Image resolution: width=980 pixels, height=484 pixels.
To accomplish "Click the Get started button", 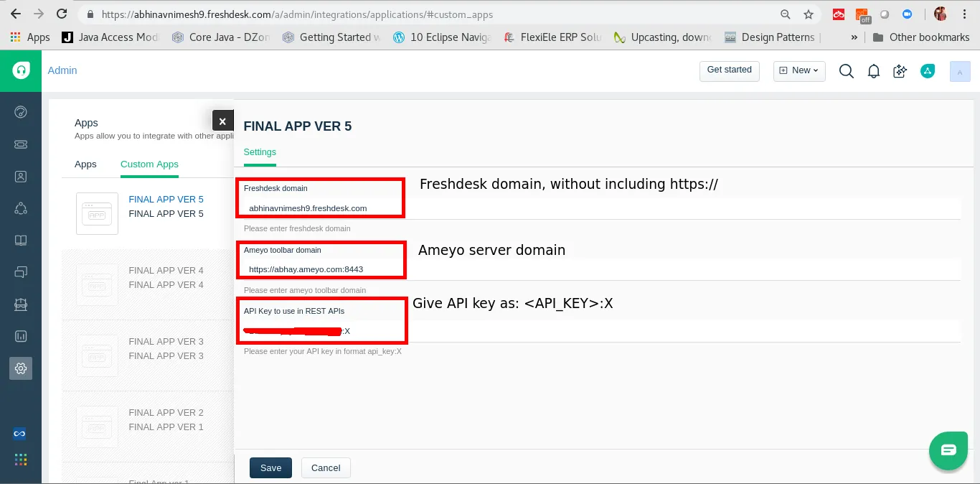I will (x=730, y=70).
